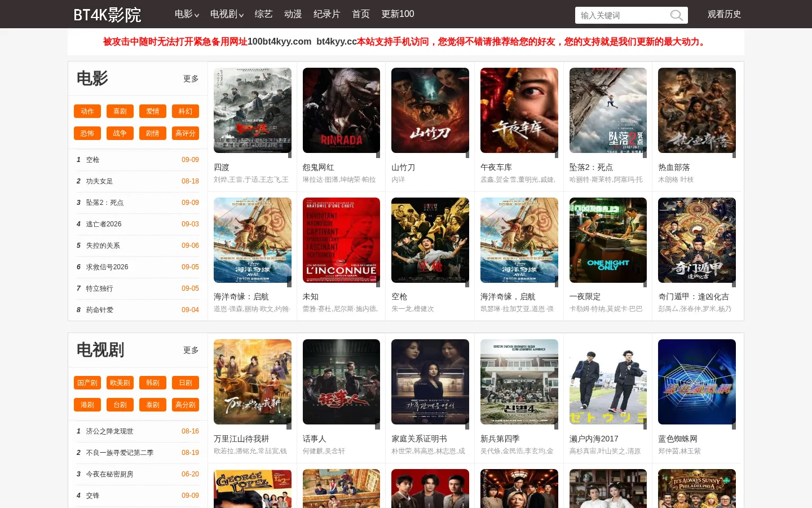812x508 pixels.
Task: Open the 山竹刀 movie poster
Action: [430, 111]
